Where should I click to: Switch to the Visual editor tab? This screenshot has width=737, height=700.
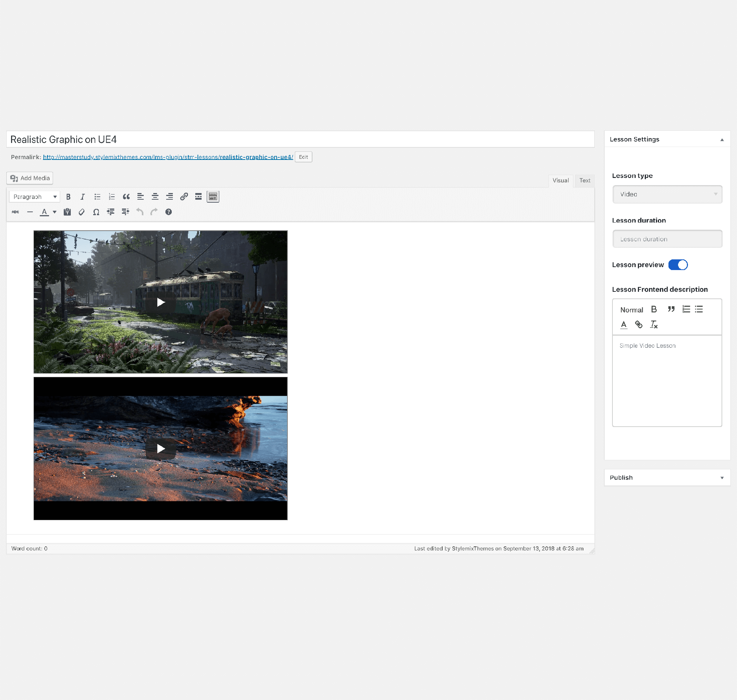[560, 181]
